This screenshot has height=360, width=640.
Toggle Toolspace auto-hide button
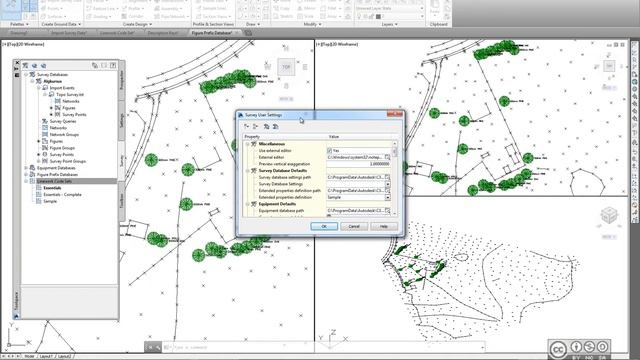coord(17,69)
